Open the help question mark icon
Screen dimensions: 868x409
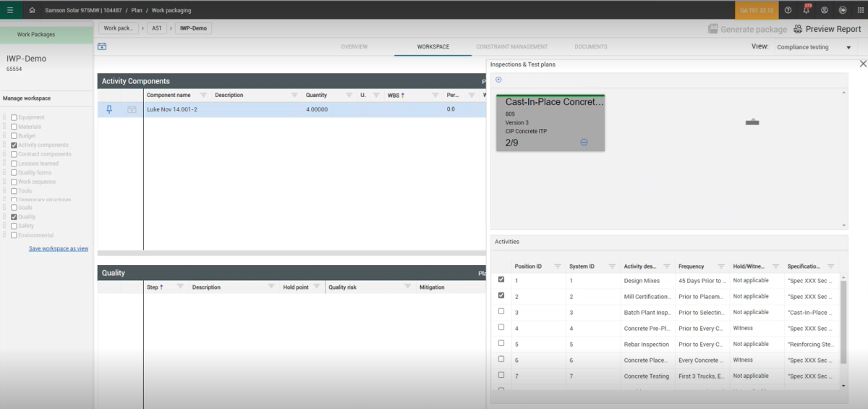788,10
